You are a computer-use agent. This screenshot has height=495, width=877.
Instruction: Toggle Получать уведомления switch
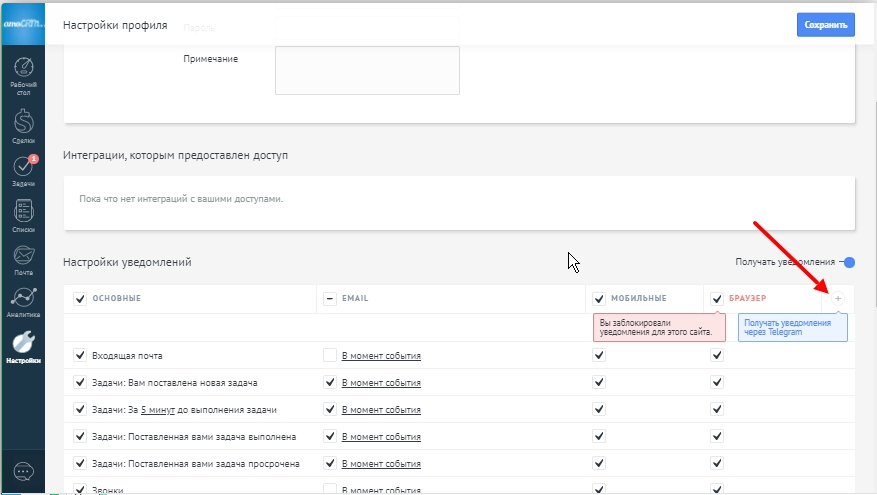coord(847,262)
